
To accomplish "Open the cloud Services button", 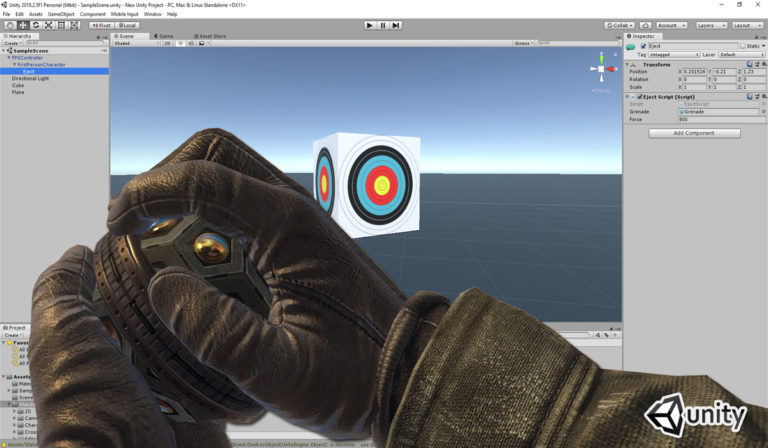I will (645, 25).
